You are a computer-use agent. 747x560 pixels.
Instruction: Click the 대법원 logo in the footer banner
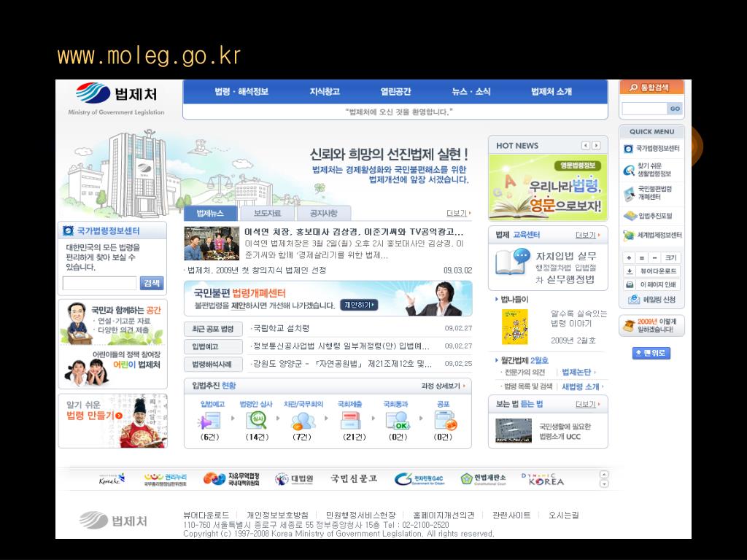[295, 479]
